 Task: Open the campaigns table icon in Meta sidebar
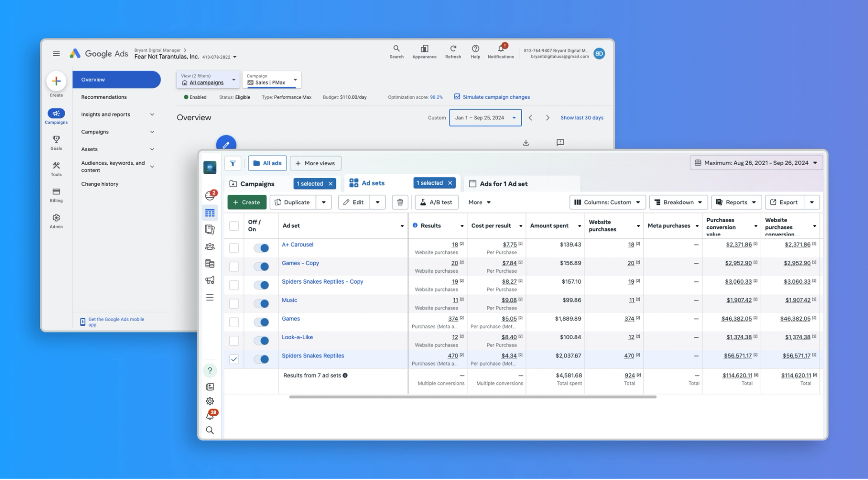pos(210,213)
